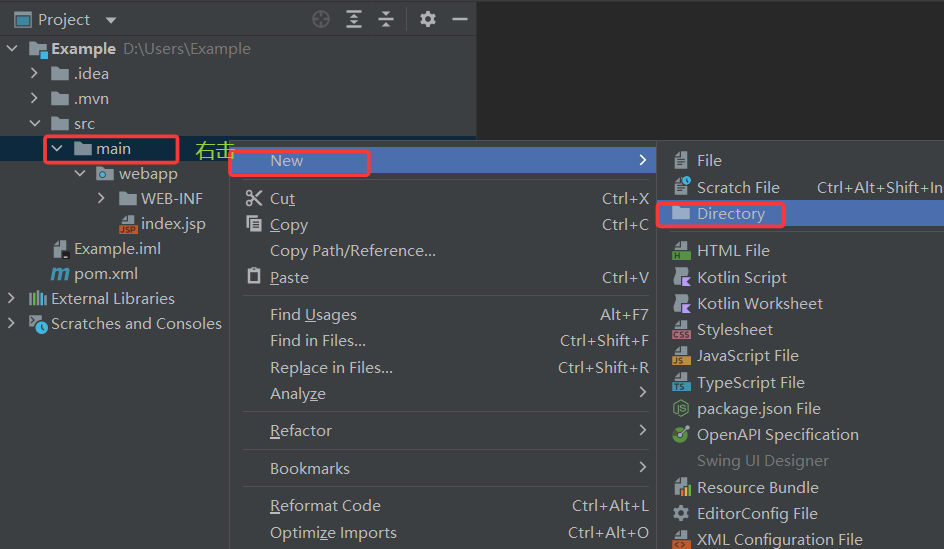Click the locate/select opened file target icon
This screenshot has width=944, height=549.
pyautogui.click(x=321, y=19)
